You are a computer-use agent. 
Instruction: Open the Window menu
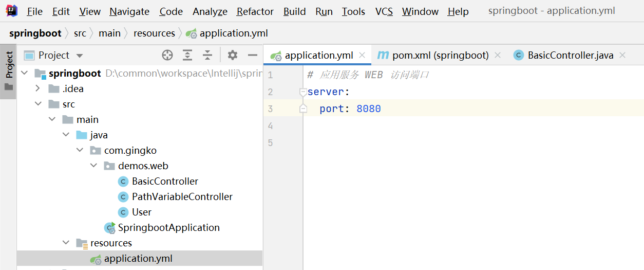[421, 11]
